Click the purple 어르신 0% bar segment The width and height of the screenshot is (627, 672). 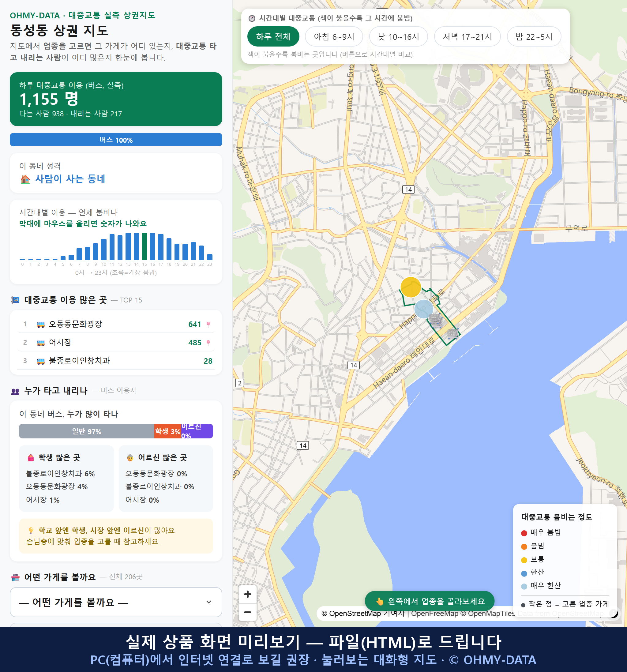point(197,431)
